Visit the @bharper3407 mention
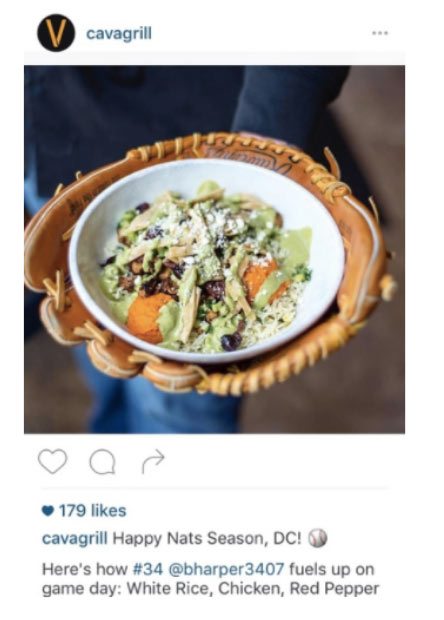 click(x=226, y=569)
